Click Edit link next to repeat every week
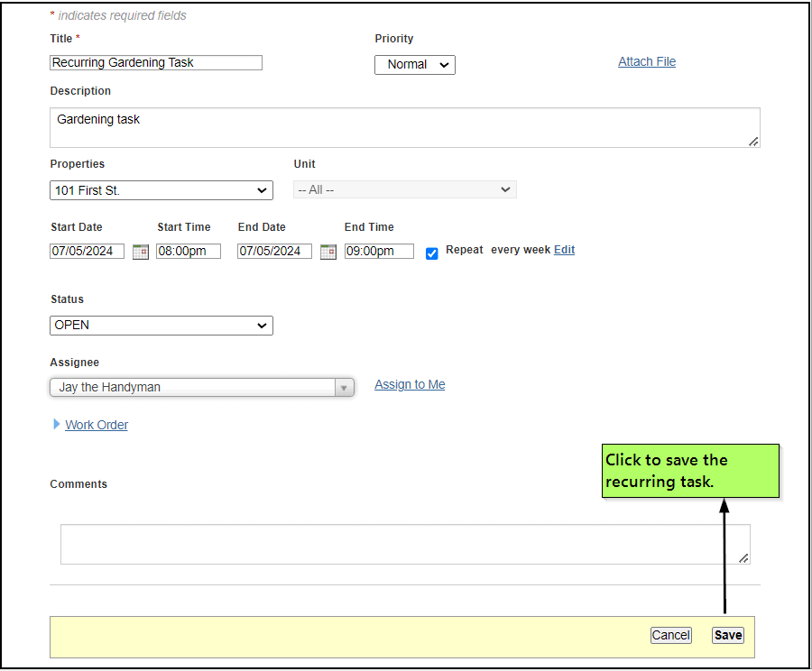This screenshot has height=671, width=812. click(x=564, y=250)
